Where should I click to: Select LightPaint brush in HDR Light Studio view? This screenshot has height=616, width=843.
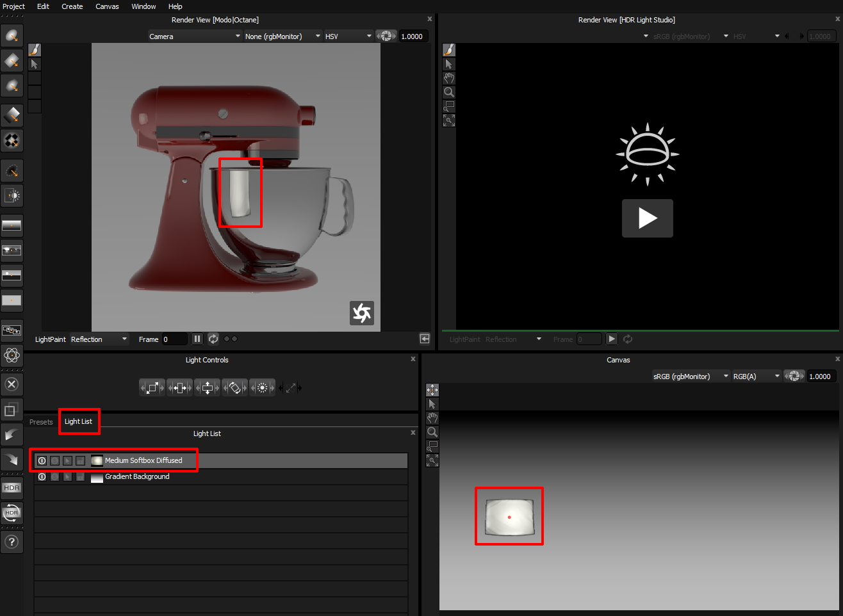tap(449, 50)
